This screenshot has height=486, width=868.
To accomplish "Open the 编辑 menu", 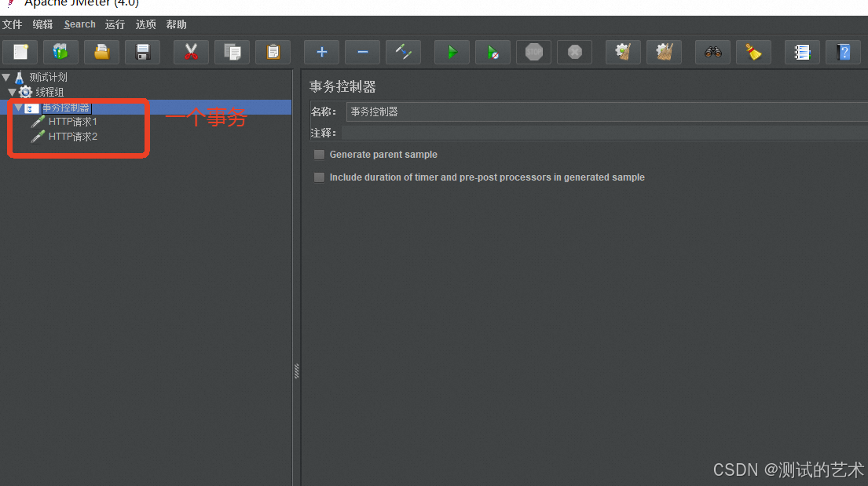I will pos(42,24).
